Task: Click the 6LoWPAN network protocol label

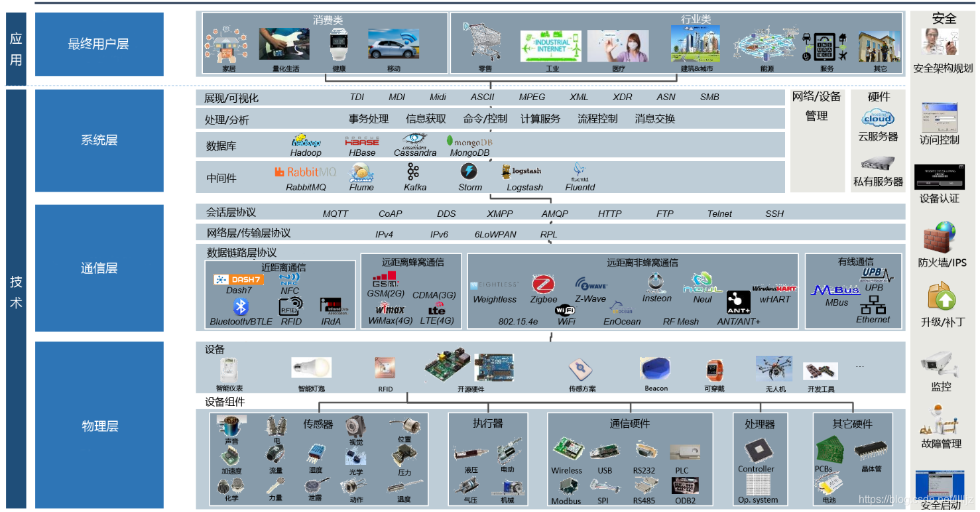Action: [x=495, y=234]
